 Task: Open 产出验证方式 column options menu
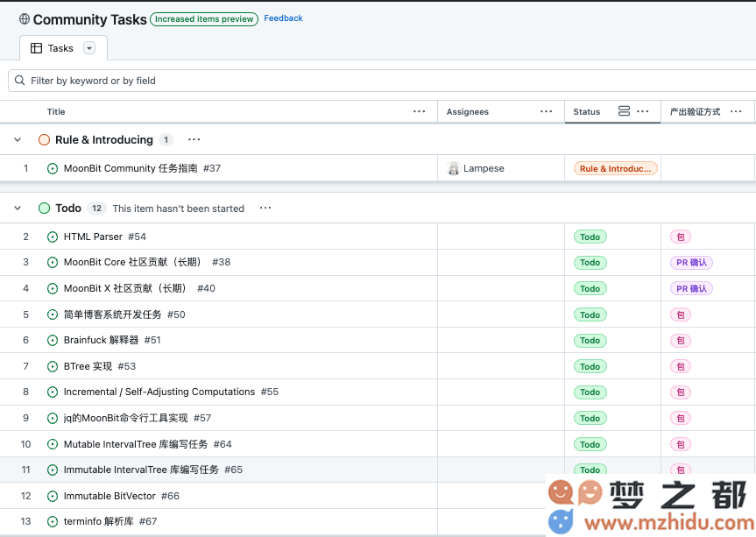click(736, 111)
